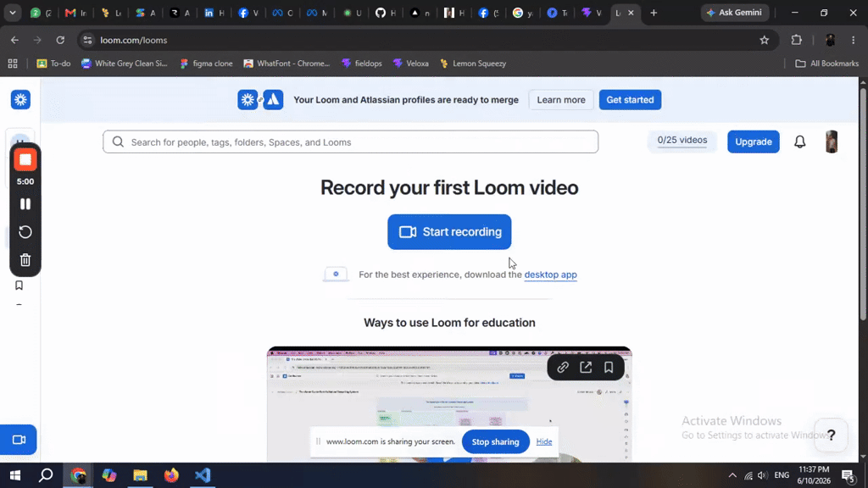
Task: Open Loom home logo in sidebar
Action: pyautogui.click(x=20, y=100)
